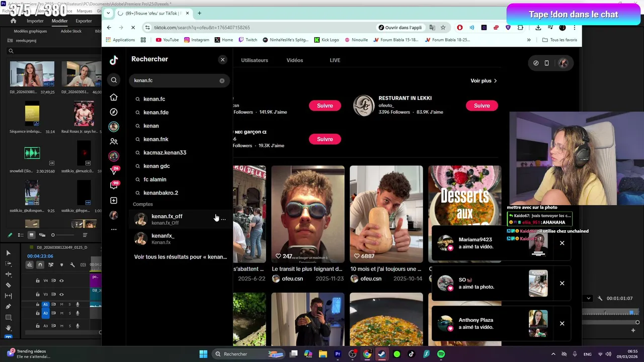
Task: Solo the A2 audio track
Action: point(69,313)
